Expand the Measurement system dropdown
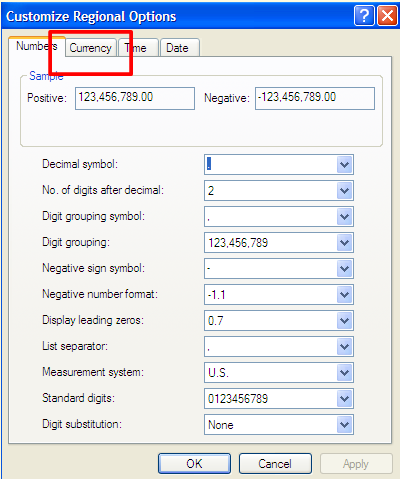 point(344,373)
